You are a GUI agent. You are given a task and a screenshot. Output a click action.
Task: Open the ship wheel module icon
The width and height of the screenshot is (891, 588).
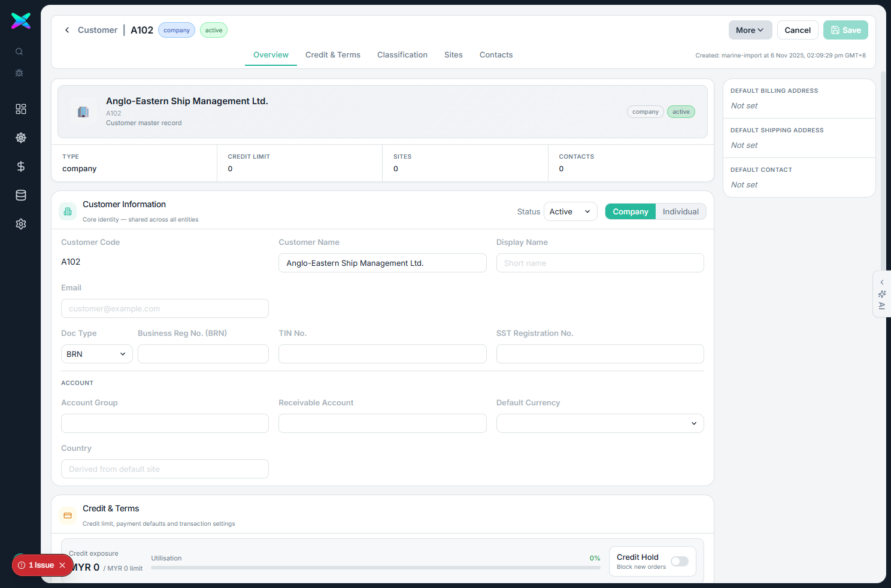click(x=21, y=138)
